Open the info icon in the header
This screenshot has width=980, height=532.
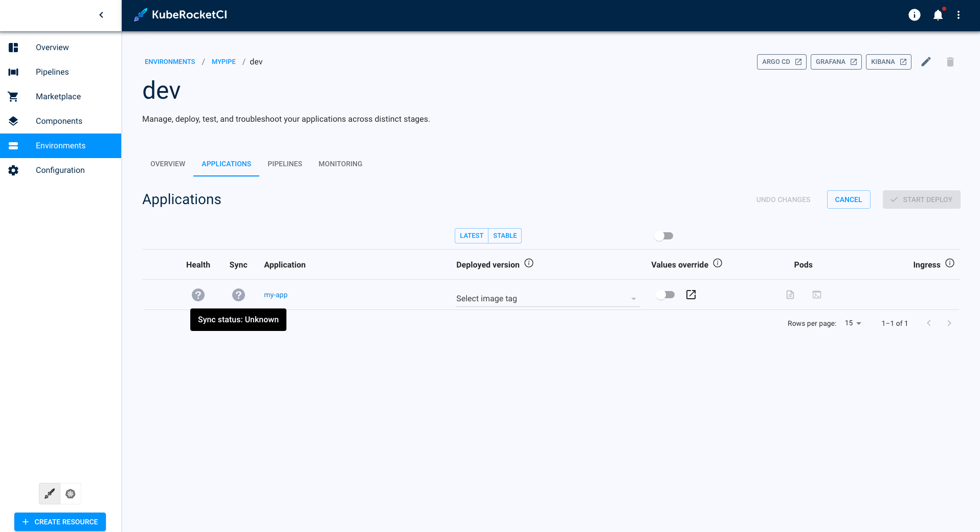[914, 15]
